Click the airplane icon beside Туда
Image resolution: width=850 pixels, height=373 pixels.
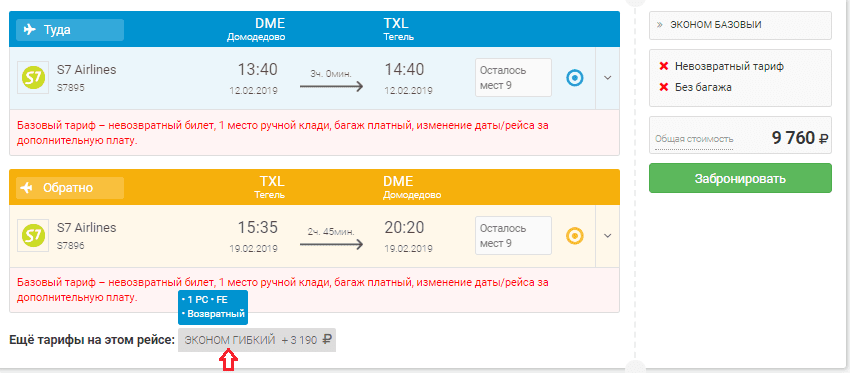pos(30,29)
